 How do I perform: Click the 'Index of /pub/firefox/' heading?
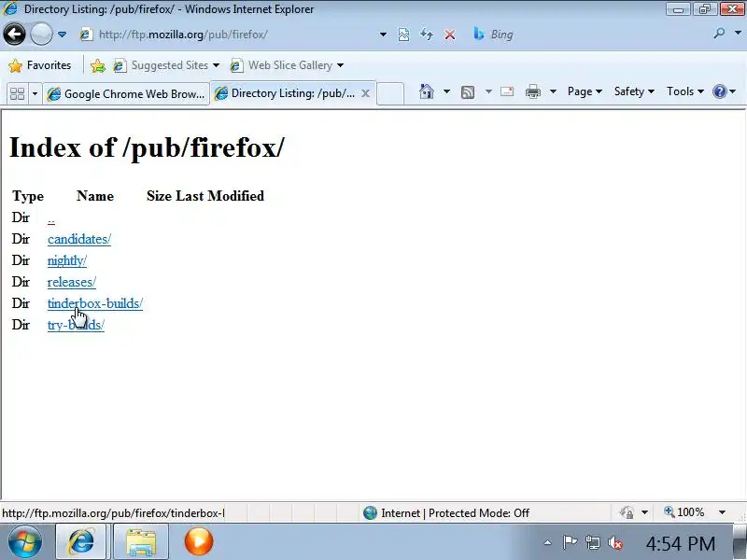pyautogui.click(x=147, y=147)
